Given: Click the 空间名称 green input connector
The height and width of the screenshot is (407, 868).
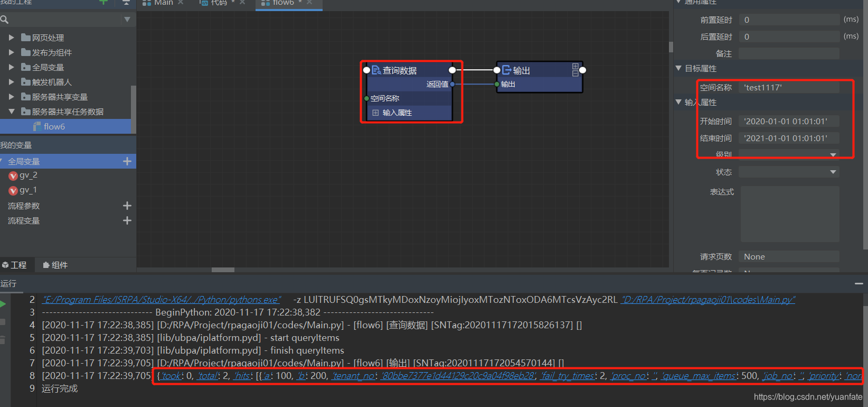Looking at the screenshot, I should click(x=366, y=98).
